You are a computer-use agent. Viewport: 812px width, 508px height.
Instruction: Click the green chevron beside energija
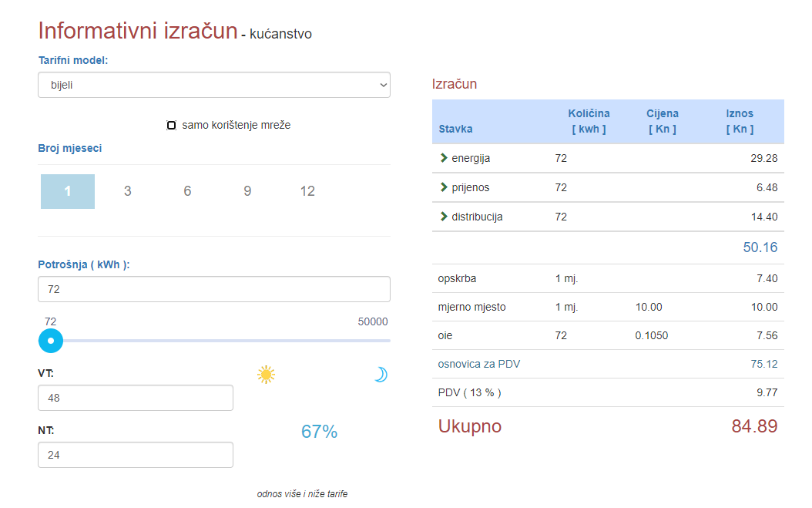tap(444, 158)
